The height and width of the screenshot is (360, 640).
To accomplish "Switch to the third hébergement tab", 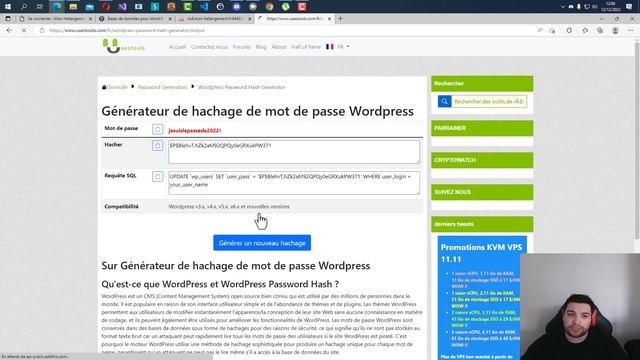I will (x=214, y=19).
